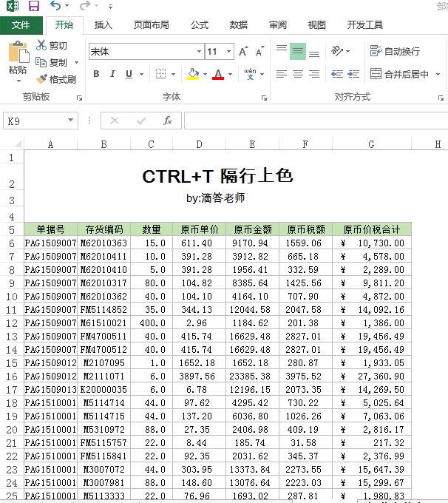Click the Name Box showing K9
448x503 pixels.
(35, 121)
